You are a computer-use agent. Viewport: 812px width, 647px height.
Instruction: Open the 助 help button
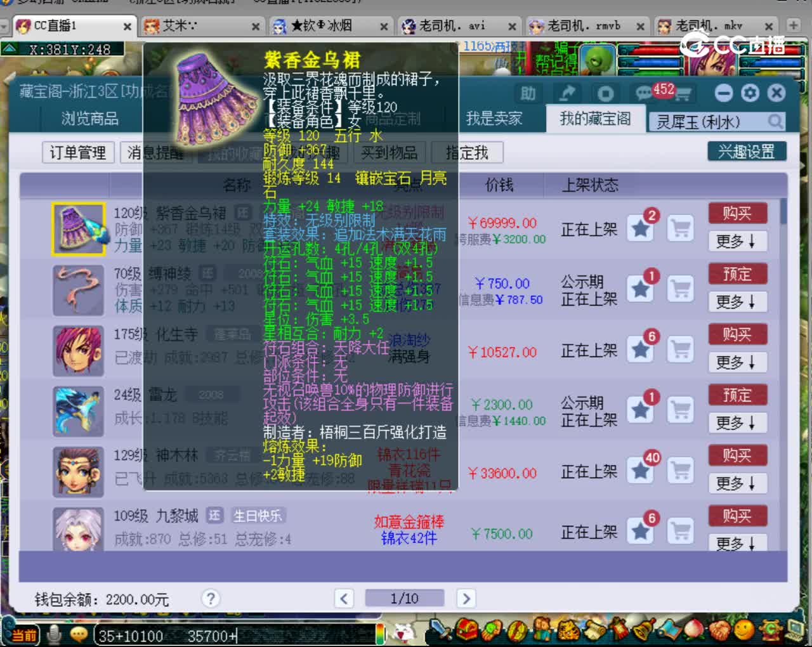[528, 94]
